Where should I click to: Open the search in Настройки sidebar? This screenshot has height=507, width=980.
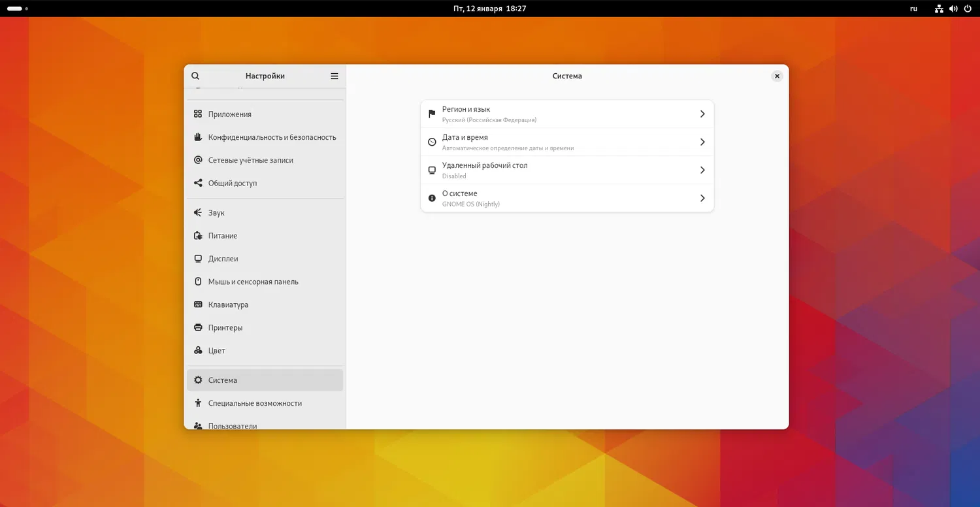195,76
